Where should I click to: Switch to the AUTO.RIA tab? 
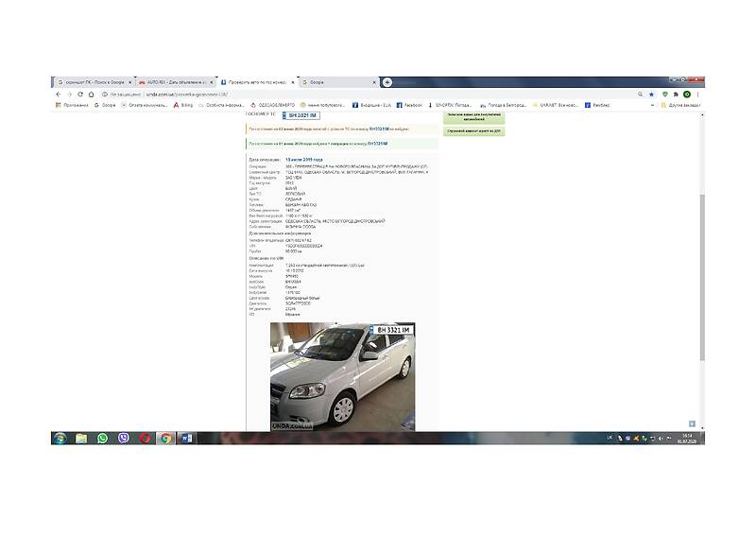tap(176, 82)
